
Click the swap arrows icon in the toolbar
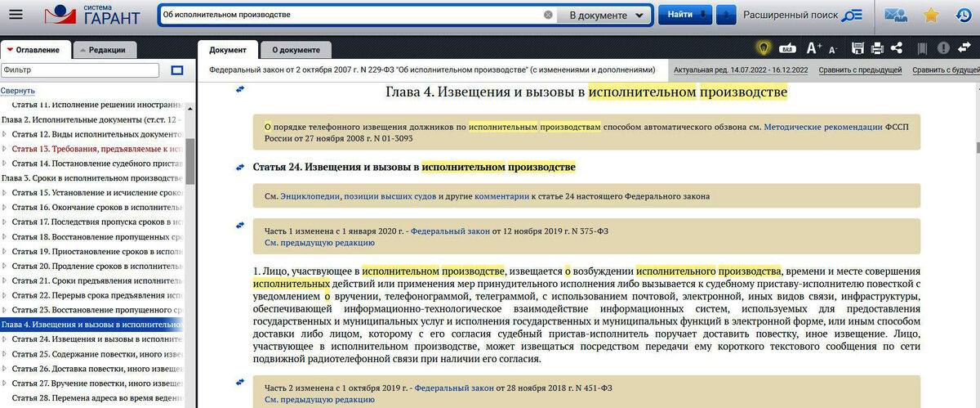[964, 48]
